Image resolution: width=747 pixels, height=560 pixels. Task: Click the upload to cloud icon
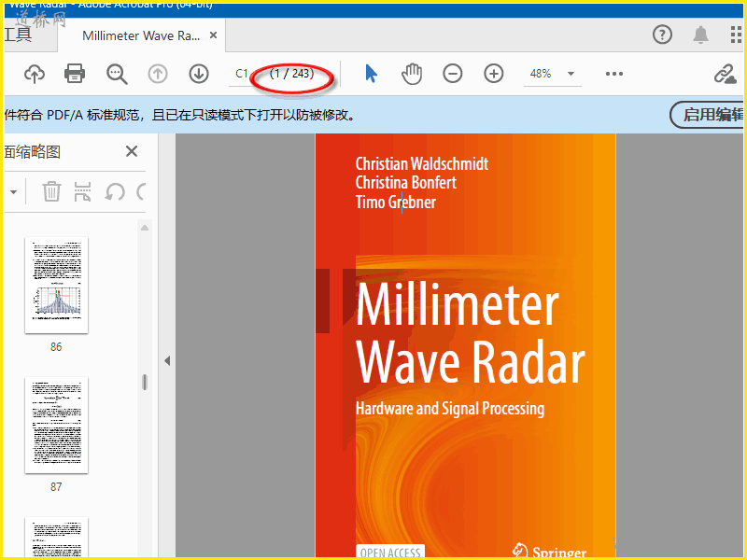tap(35, 74)
